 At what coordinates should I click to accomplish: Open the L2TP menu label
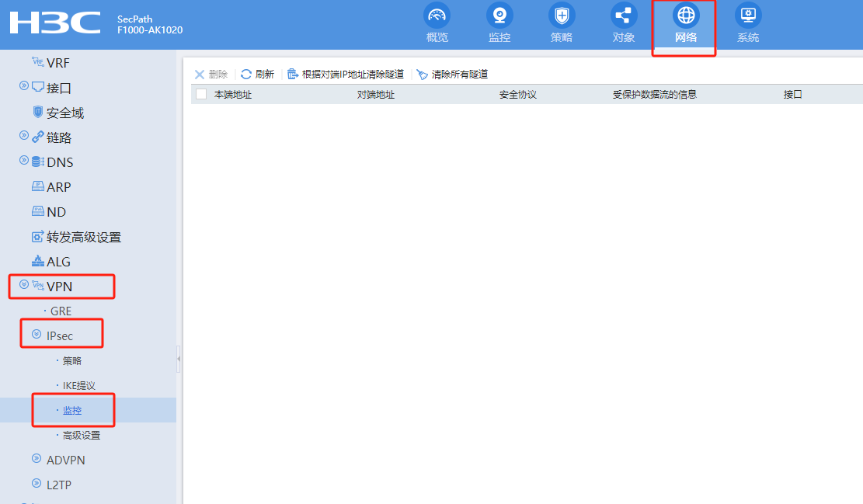pos(59,485)
